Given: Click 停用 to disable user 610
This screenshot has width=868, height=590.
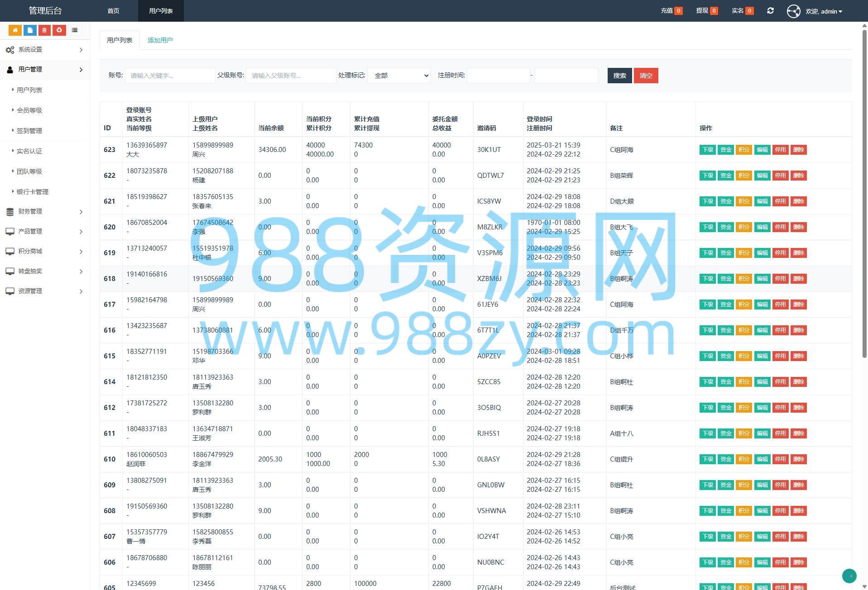Looking at the screenshot, I should 780,459.
